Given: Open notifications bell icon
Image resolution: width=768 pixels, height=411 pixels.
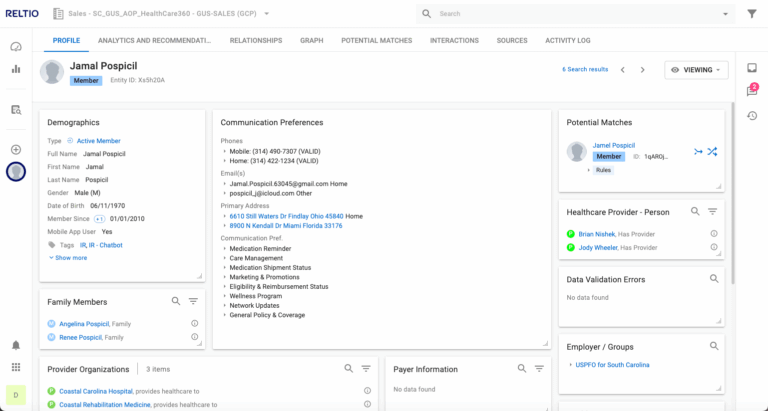Looking at the screenshot, I should 16,345.
